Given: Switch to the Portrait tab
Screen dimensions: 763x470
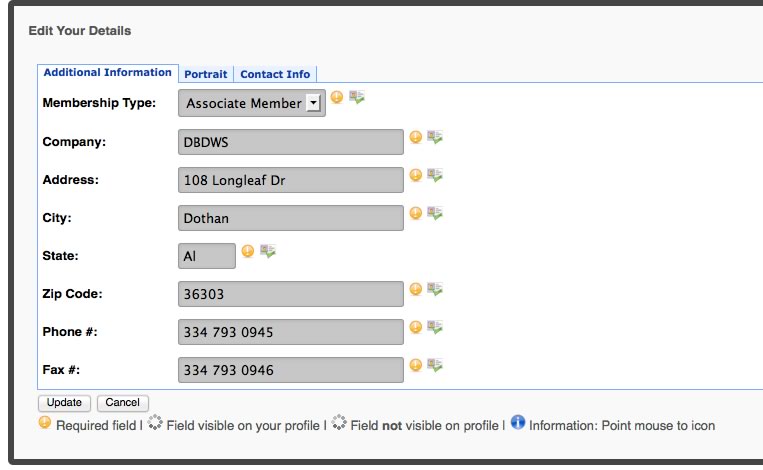Looking at the screenshot, I should (206, 74).
